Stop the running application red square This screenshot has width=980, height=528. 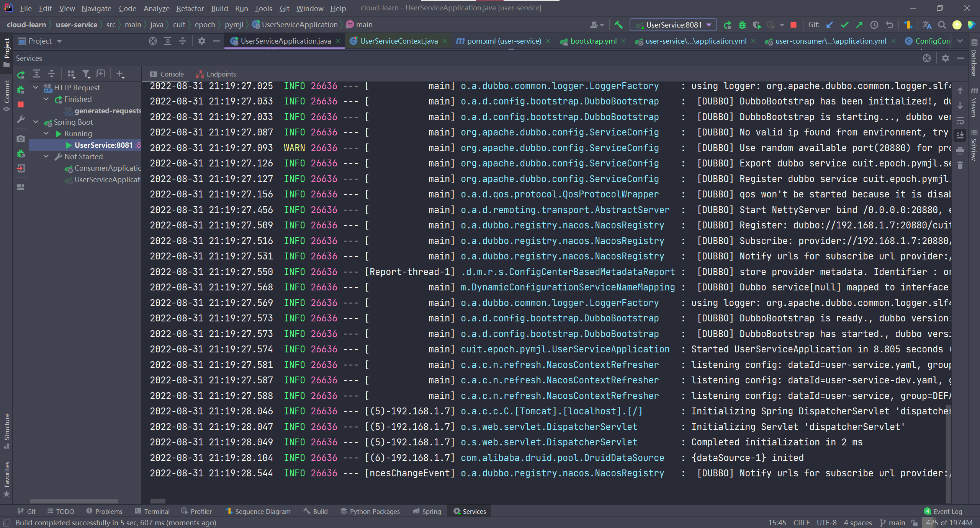(x=793, y=25)
